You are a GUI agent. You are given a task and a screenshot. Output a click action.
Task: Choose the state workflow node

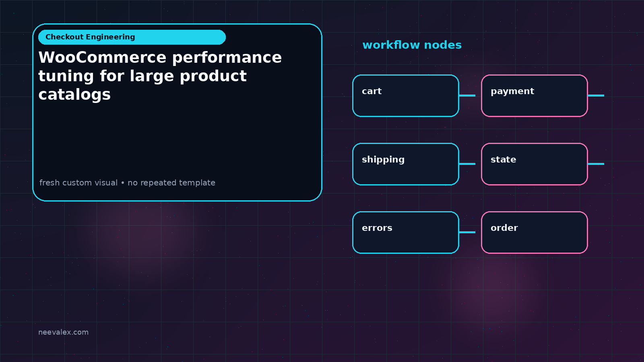(535, 164)
